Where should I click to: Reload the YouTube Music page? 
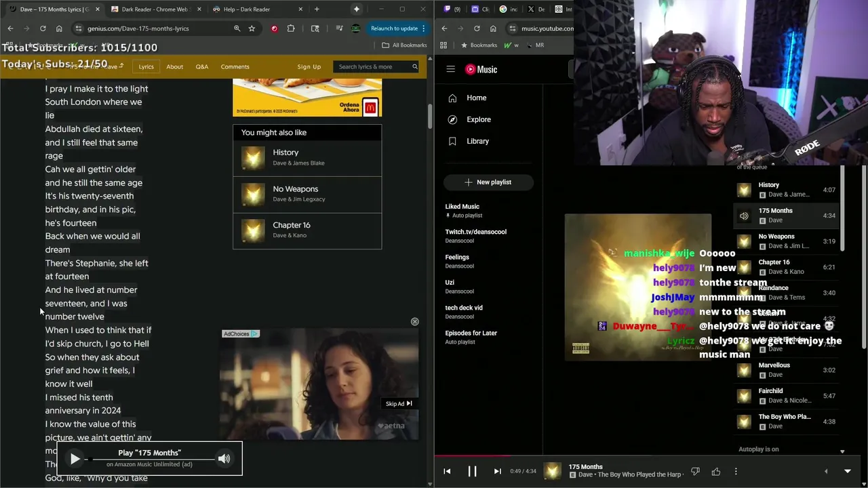(477, 28)
